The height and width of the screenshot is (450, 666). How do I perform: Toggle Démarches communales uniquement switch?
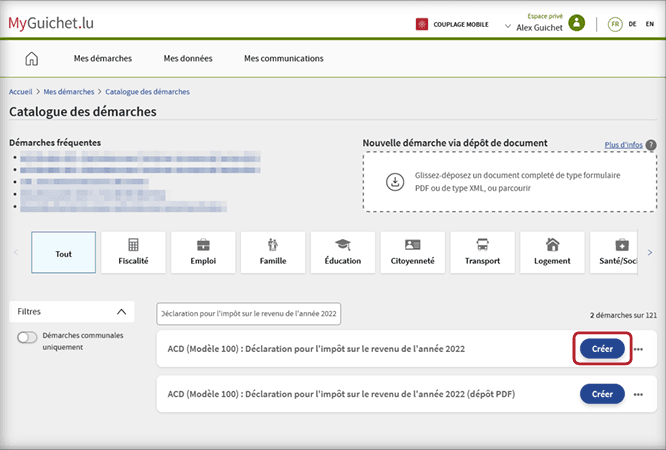(28, 338)
